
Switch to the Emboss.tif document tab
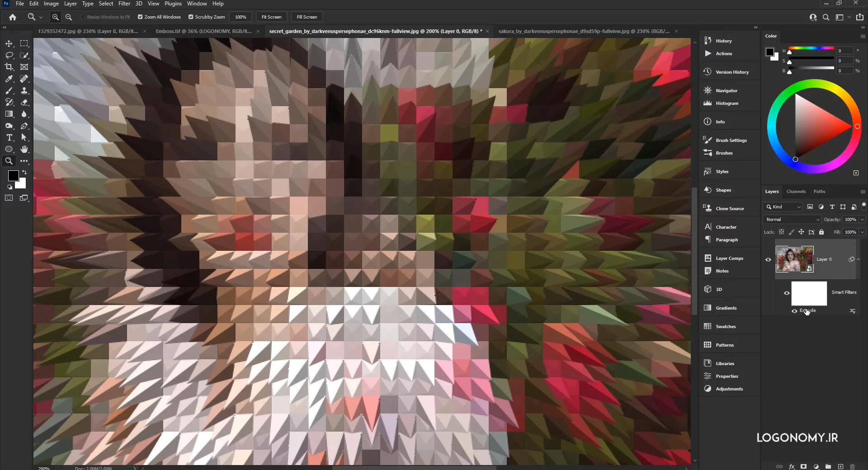coord(203,31)
